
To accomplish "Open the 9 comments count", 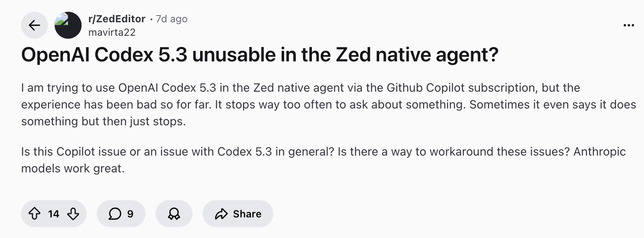I will [130, 214].
